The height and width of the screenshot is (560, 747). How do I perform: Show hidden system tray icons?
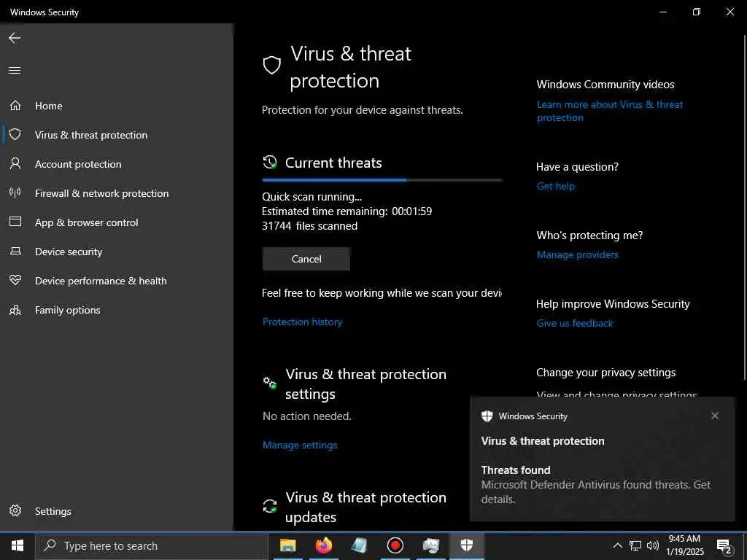(617, 545)
